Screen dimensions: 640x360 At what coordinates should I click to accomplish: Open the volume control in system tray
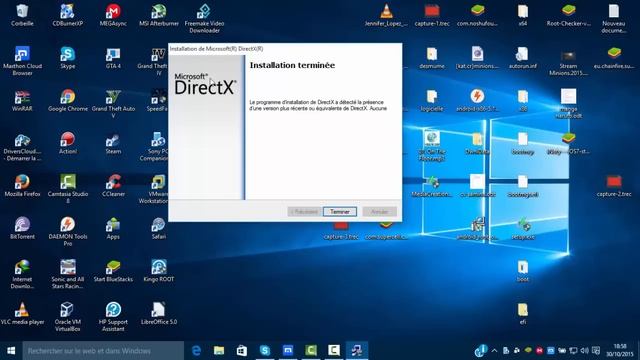pyautogui.click(x=584, y=351)
